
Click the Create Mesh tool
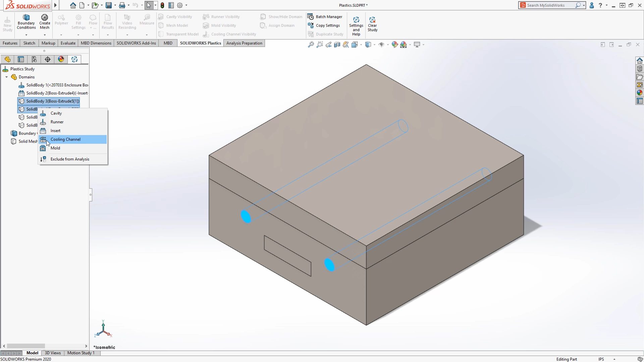click(45, 22)
